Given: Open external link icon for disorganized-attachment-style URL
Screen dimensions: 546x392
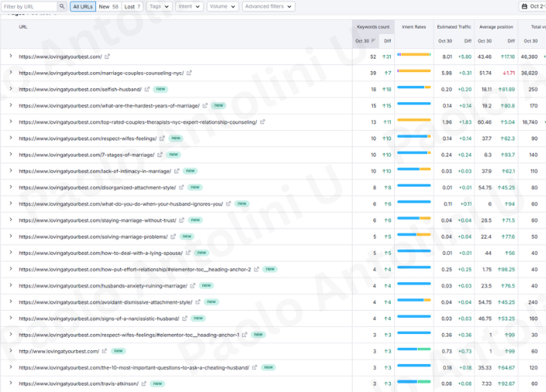Looking at the screenshot, I should click(181, 187).
